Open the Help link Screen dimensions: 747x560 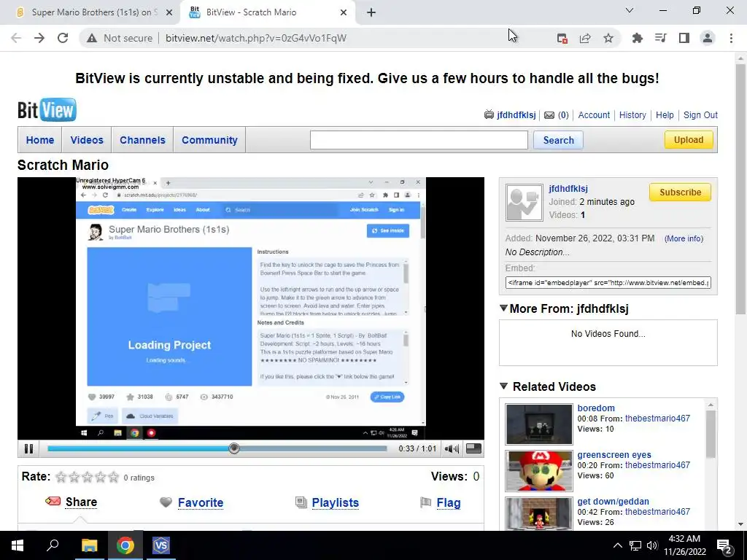pos(665,114)
